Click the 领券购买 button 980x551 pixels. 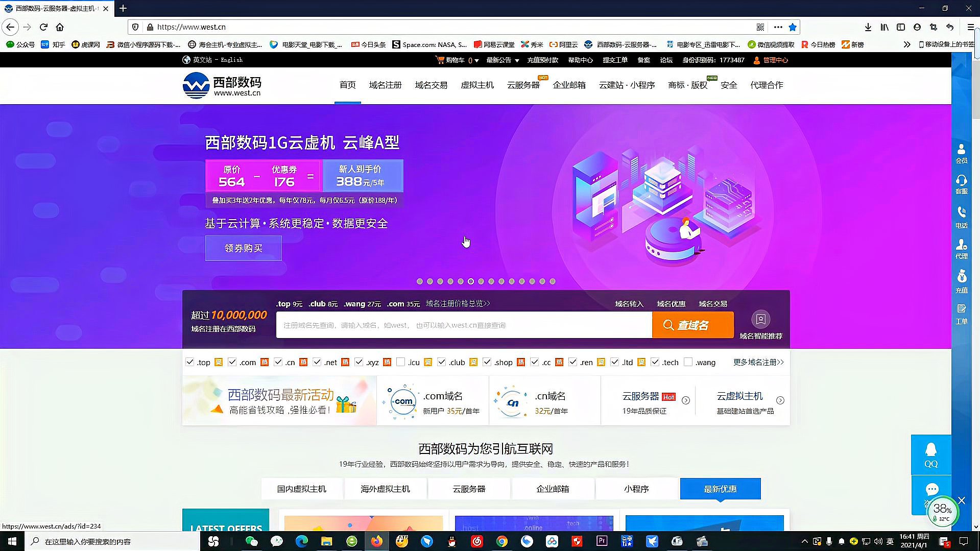click(244, 248)
